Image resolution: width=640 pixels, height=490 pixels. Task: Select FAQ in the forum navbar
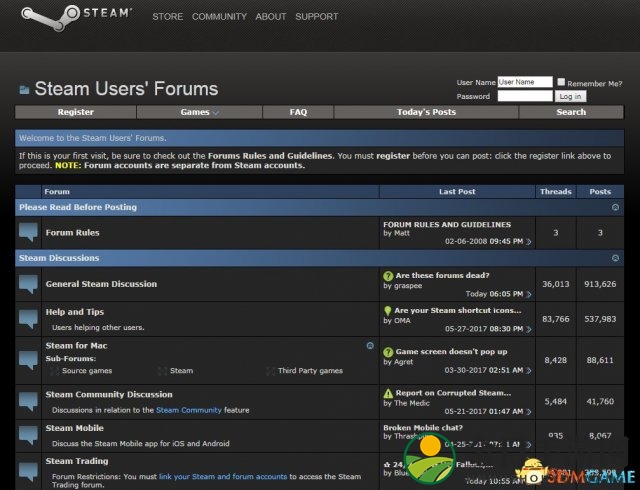(x=298, y=112)
